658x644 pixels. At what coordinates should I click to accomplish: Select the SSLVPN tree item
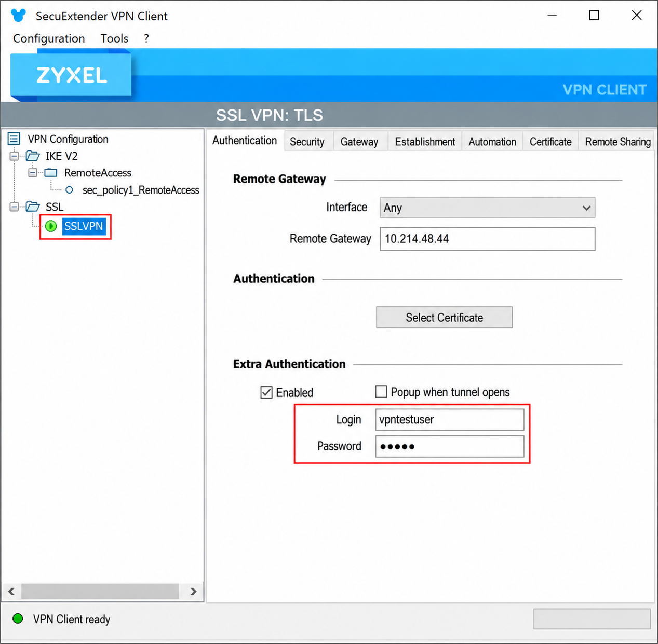[x=84, y=226]
